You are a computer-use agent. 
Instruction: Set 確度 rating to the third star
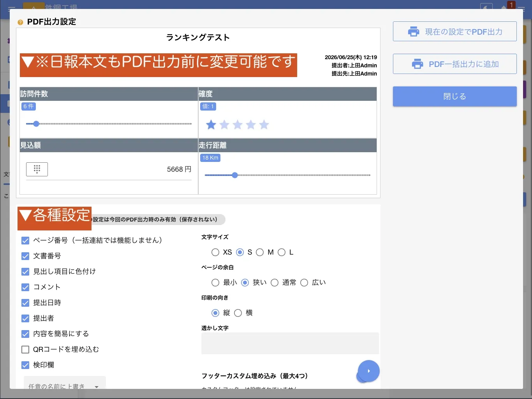[x=238, y=125]
